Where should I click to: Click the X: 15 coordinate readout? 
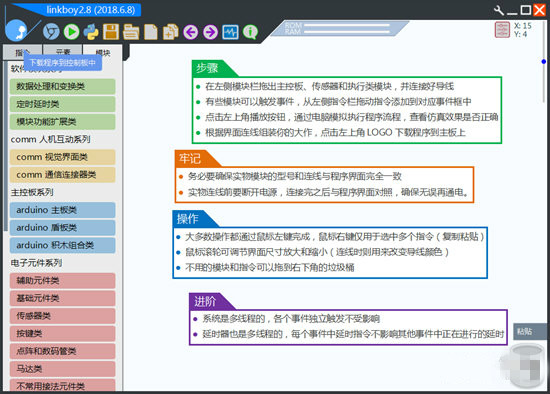tap(523, 26)
